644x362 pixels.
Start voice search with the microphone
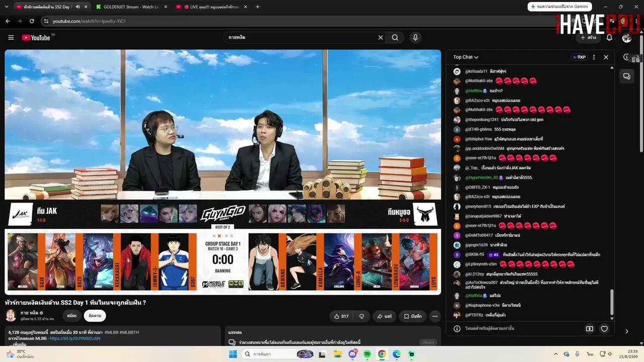pos(415,37)
